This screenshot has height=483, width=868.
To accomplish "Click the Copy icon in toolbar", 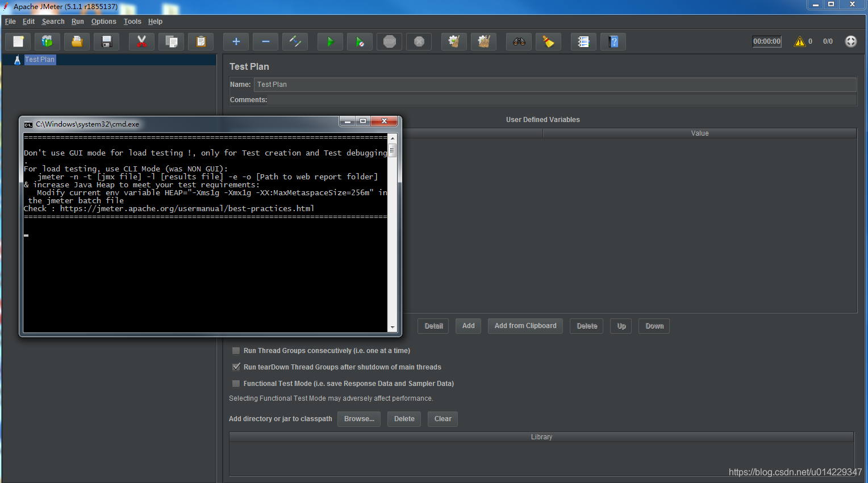I will [172, 41].
